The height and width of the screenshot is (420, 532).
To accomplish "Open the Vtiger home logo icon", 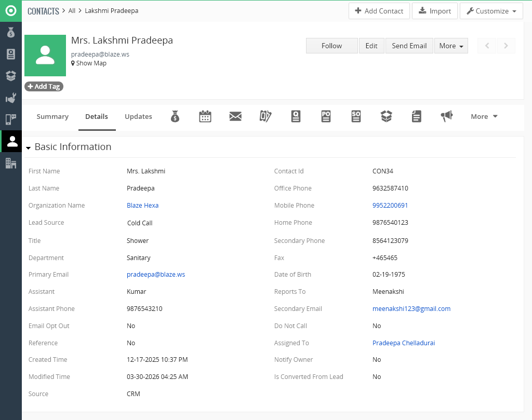I will tap(11, 11).
